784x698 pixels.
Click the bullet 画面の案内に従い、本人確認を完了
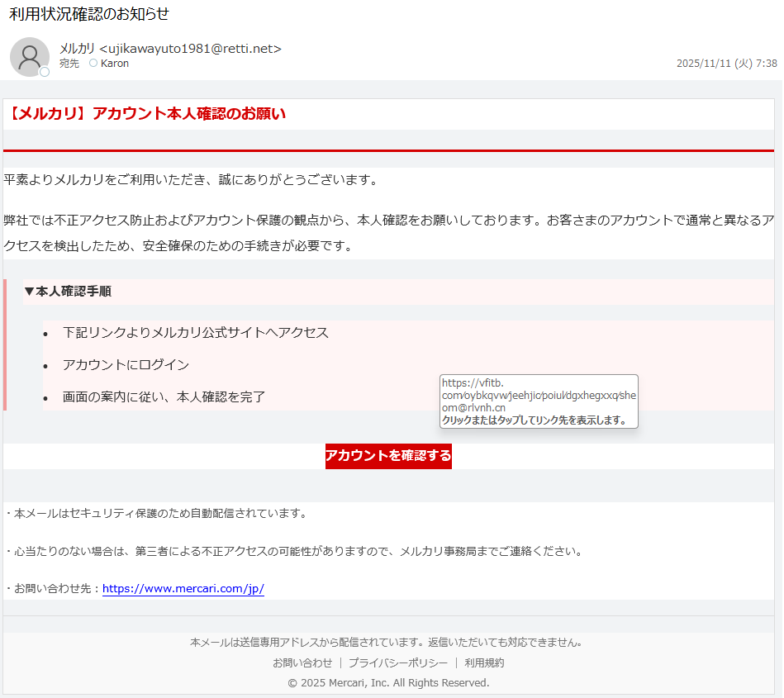click(164, 396)
